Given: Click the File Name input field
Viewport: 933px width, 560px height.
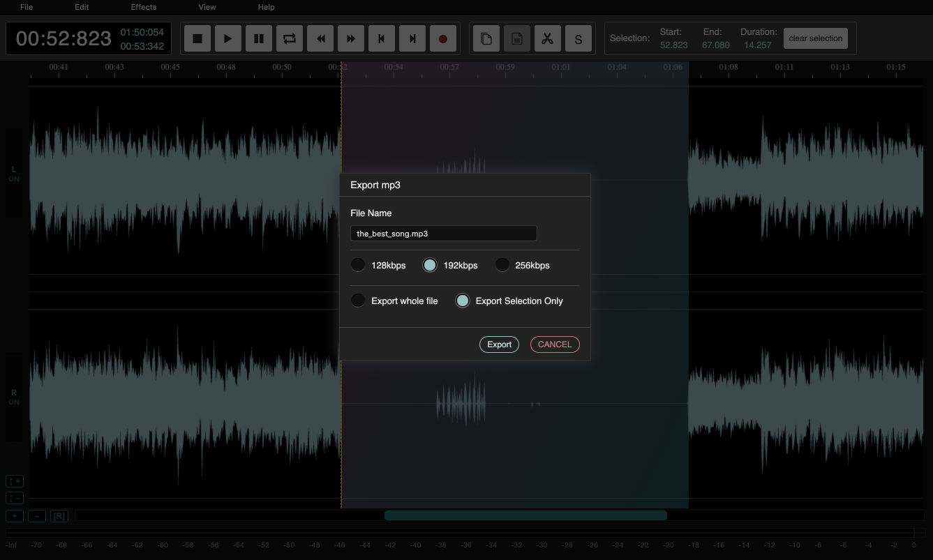Looking at the screenshot, I should pyautogui.click(x=444, y=234).
